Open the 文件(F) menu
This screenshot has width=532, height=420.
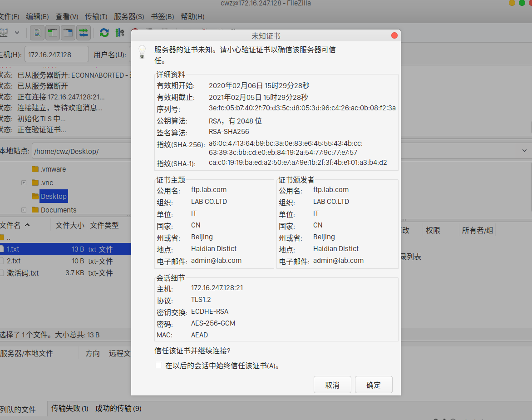click(x=10, y=17)
